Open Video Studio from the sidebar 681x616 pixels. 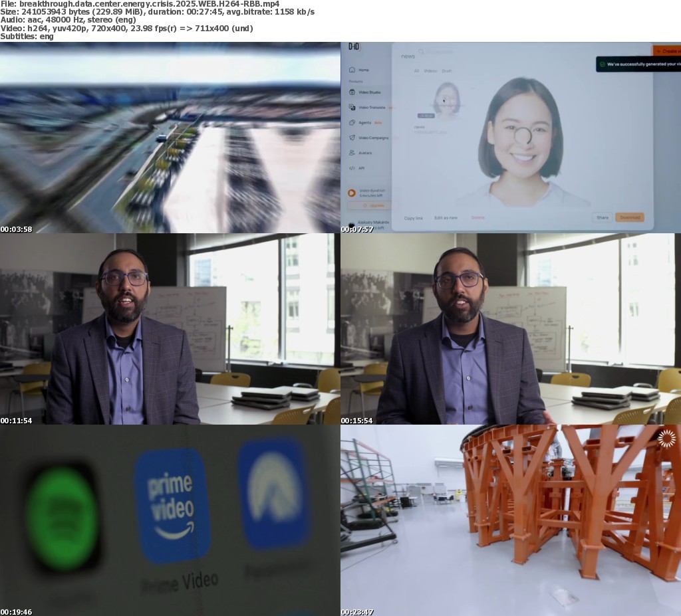point(351,92)
